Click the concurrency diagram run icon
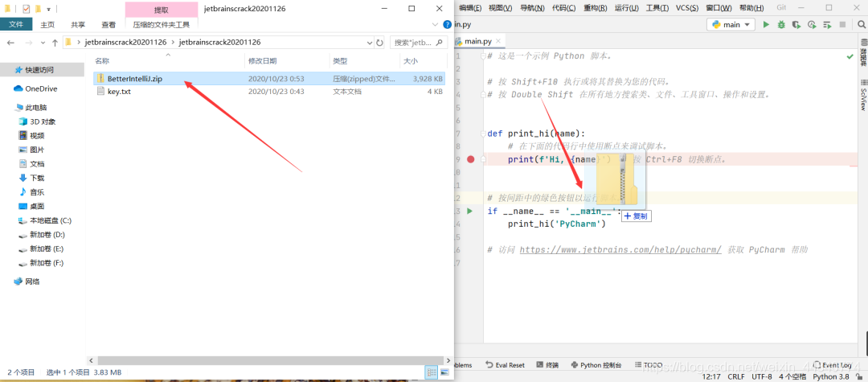The height and width of the screenshot is (382, 868). [x=828, y=24]
